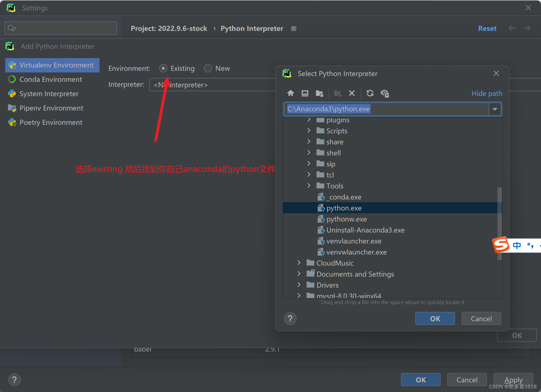Expand the Scripts folder
The width and height of the screenshot is (541, 392).
(x=309, y=131)
